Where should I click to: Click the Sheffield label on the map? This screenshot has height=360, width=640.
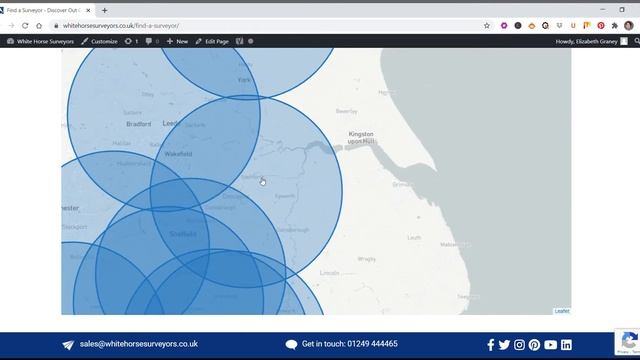point(183,234)
